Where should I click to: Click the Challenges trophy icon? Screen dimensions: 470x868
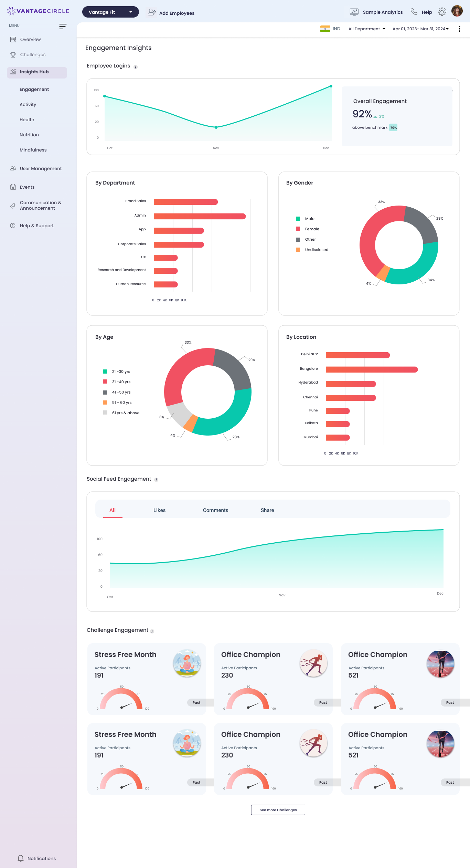tap(13, 55)
